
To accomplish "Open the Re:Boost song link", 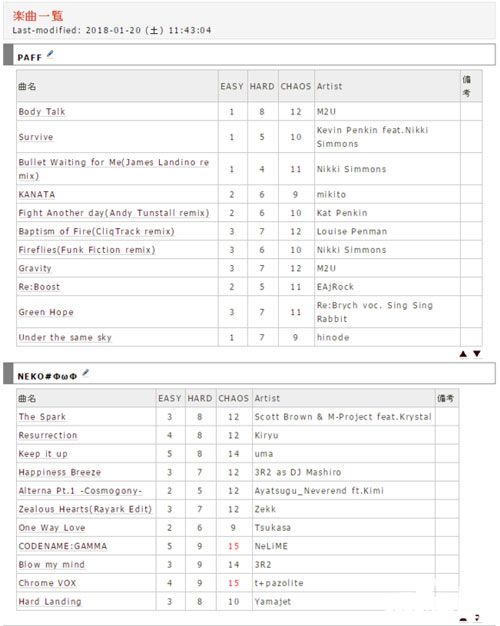I will coord(39,287).
